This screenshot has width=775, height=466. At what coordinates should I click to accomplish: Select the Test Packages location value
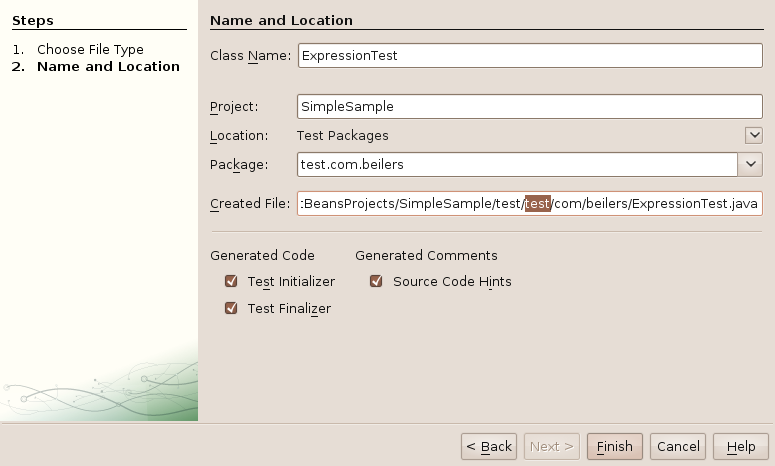point(343,135)
